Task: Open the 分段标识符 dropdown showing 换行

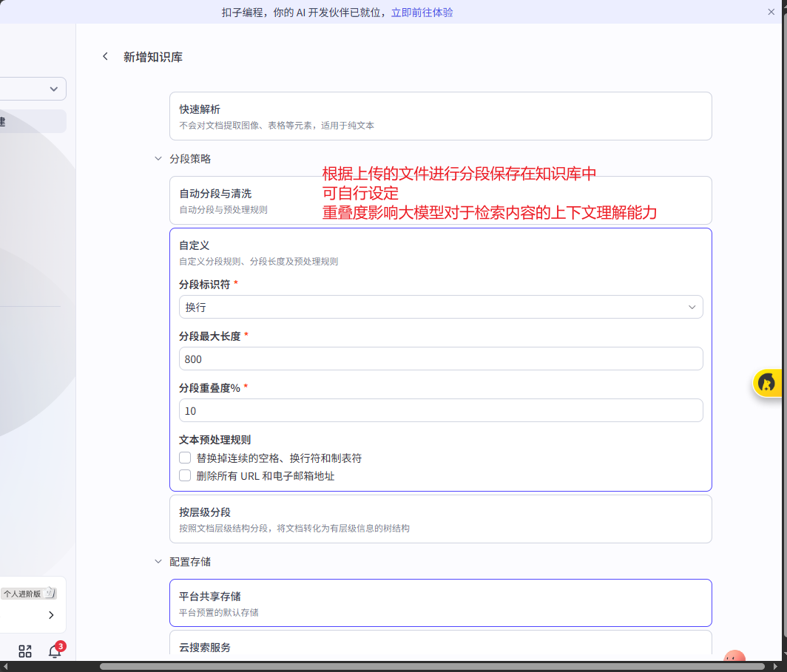Action: 441,307
